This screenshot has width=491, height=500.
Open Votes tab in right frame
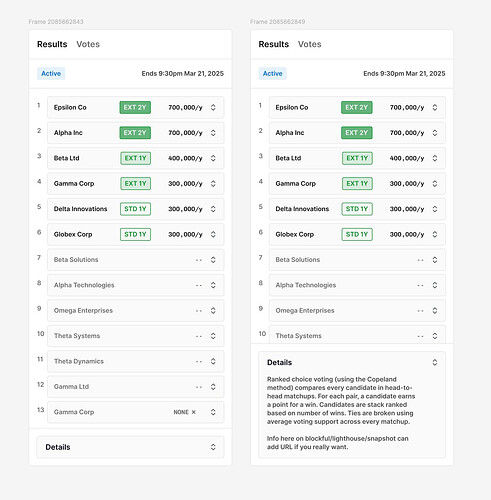(310, 44)
